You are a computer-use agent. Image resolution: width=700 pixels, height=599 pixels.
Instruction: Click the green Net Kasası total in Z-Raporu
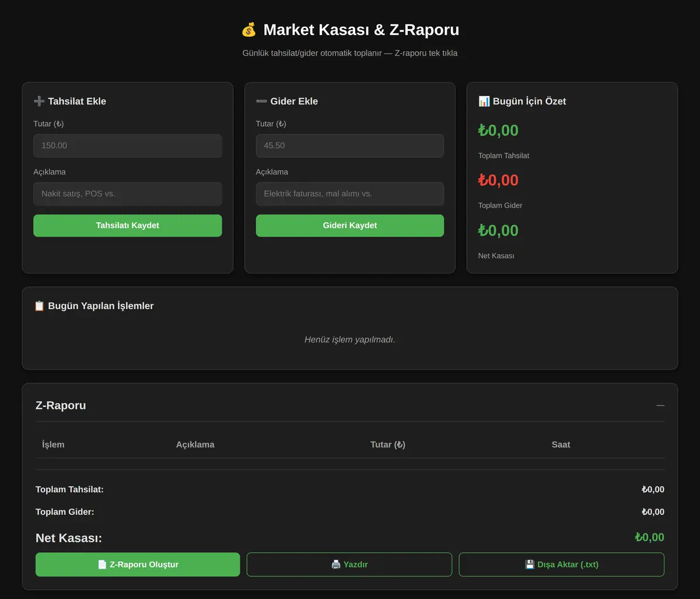[x=650, y=537]
